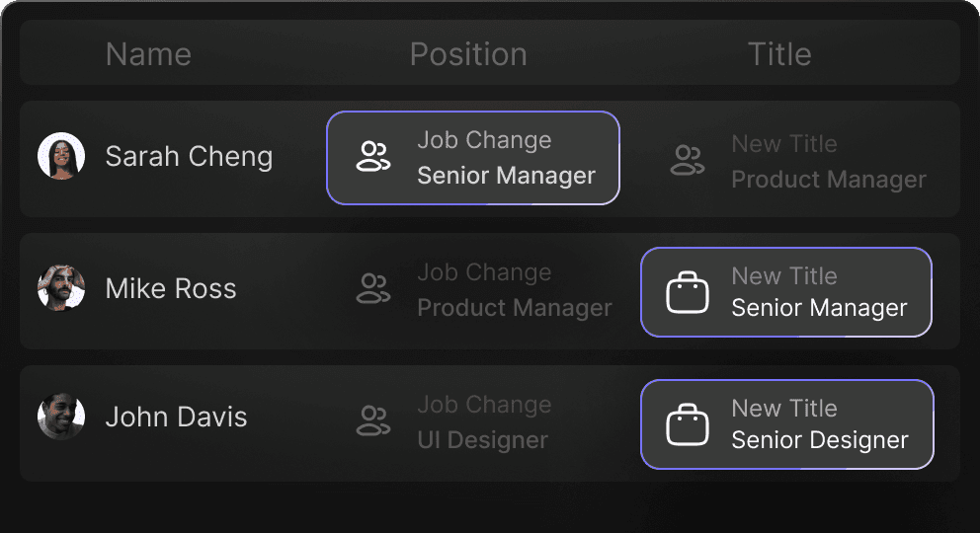Click the briefcase icon in John Davis's New Title
This screenshot has height=533, width=980.
(x=687, y=425)
